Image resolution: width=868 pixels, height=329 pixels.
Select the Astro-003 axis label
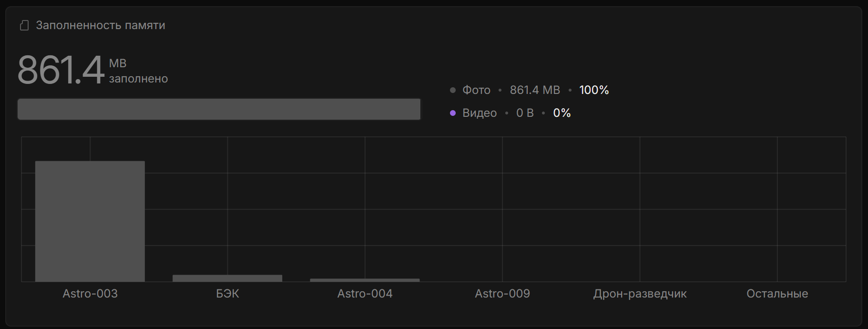pos(90,294)
